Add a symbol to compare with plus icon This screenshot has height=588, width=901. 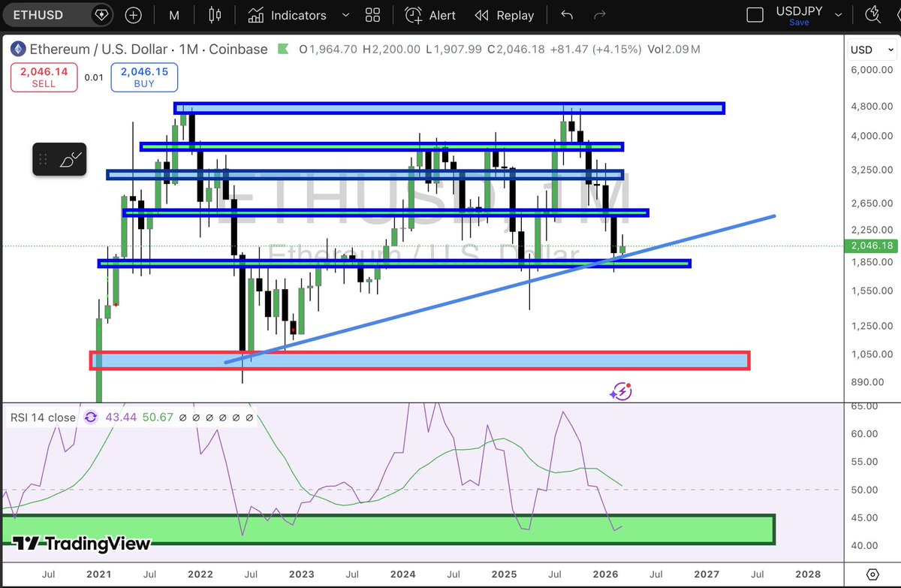[133, 15]
